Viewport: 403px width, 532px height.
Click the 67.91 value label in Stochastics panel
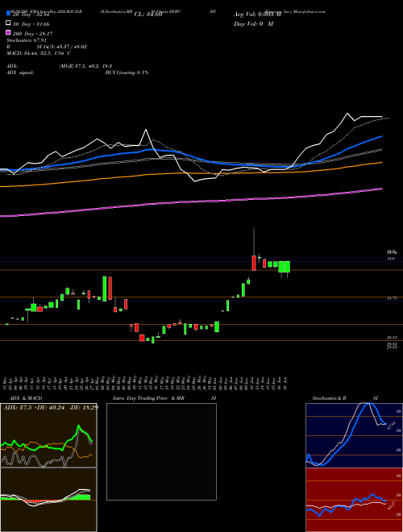click(392, 426)
